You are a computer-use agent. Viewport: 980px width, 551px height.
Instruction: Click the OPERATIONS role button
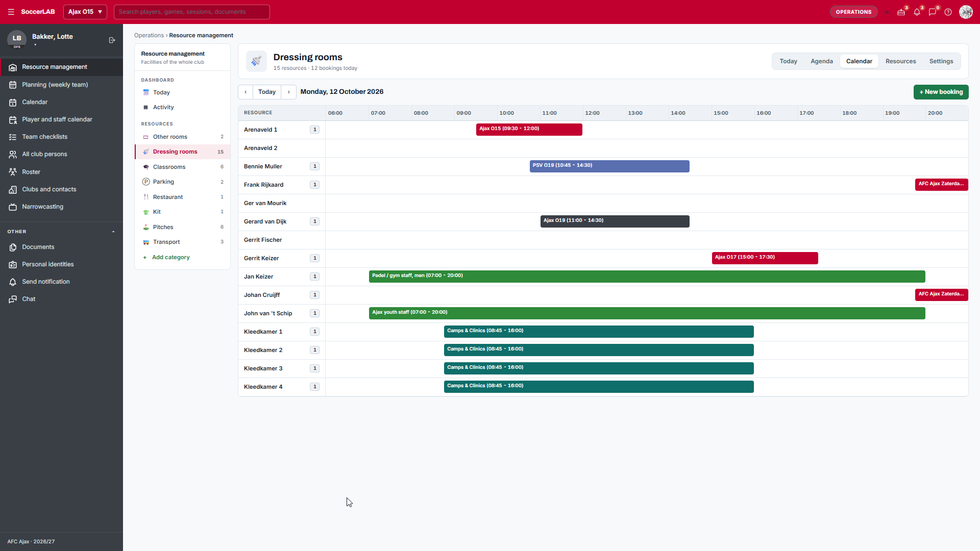click(x=853, y=12)
